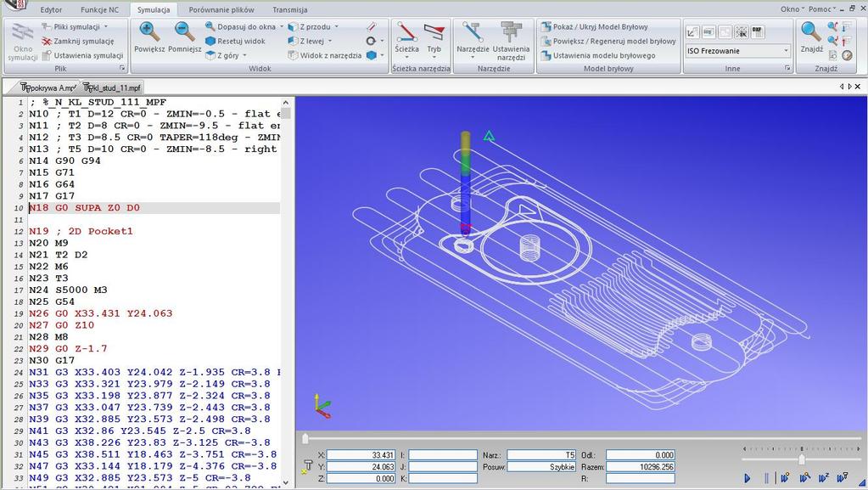Click the code editor vertical scrollbar thumb
868x490 pixels.
[x=286, y=113]
